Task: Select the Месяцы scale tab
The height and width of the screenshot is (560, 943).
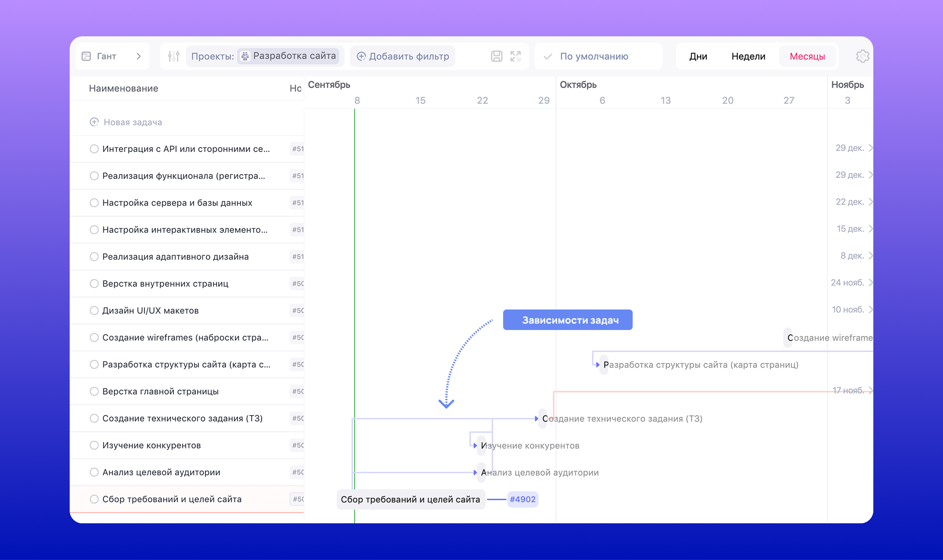Action: click(807, 56)
